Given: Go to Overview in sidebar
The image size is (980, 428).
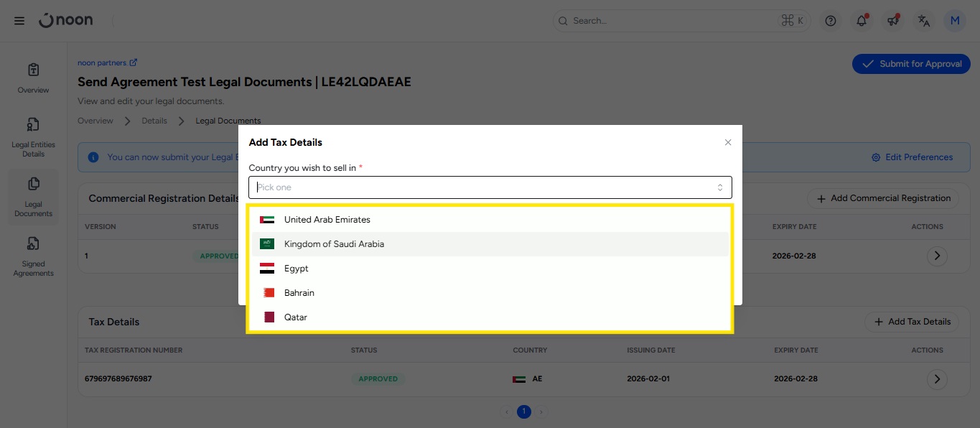Looking at the screenshot, I should pos(34,78).
